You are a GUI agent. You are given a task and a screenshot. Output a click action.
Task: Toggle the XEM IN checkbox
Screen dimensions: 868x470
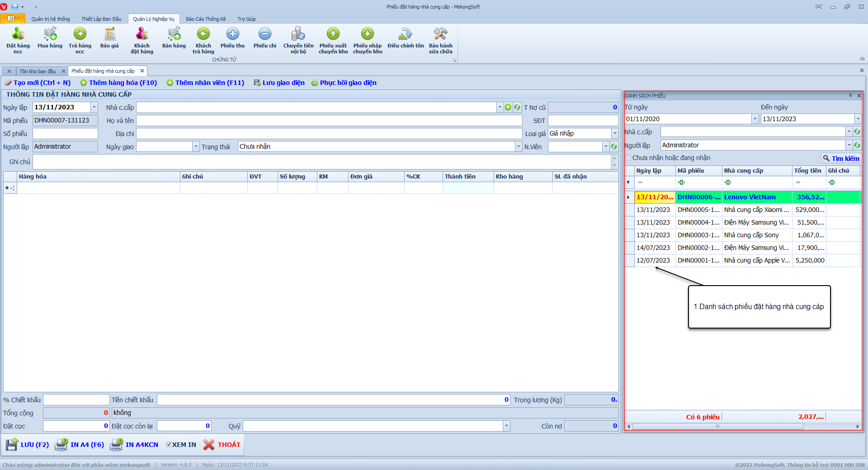coord(169,445)
